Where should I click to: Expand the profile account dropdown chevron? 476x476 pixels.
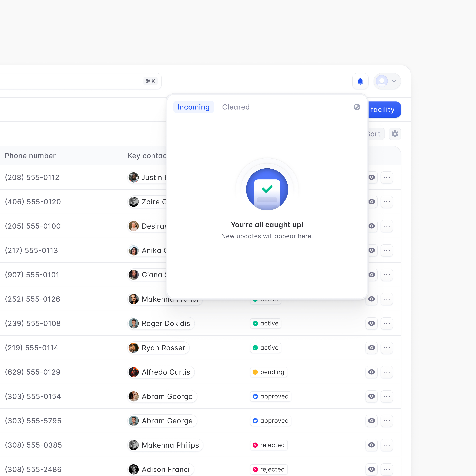[x=394, y=81]
